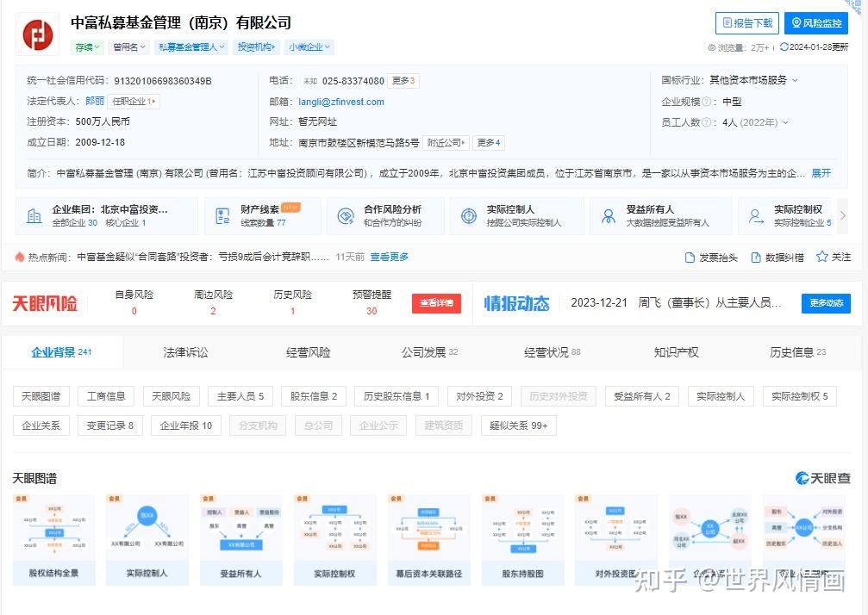Show next cards with right arrow
The height and width of the screenshot is (615, 868).
842,215
